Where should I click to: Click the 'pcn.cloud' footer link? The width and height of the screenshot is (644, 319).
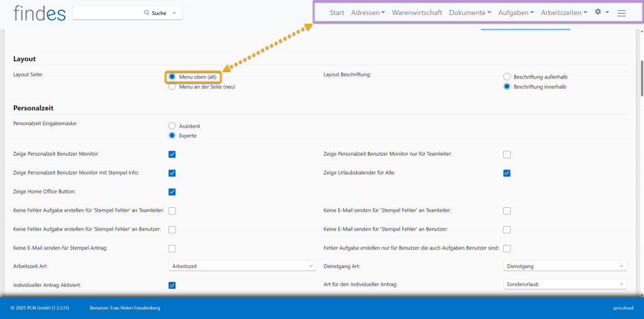coord(624,308)
